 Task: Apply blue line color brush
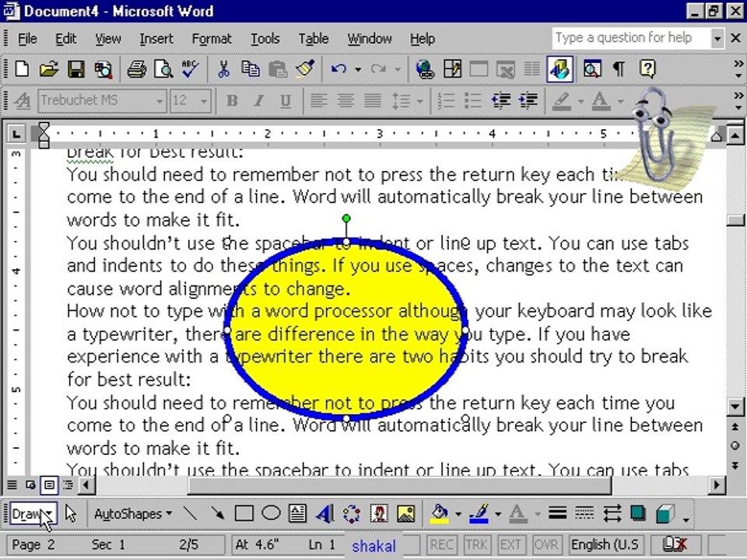pyautogui.click(x=479, y=514)
